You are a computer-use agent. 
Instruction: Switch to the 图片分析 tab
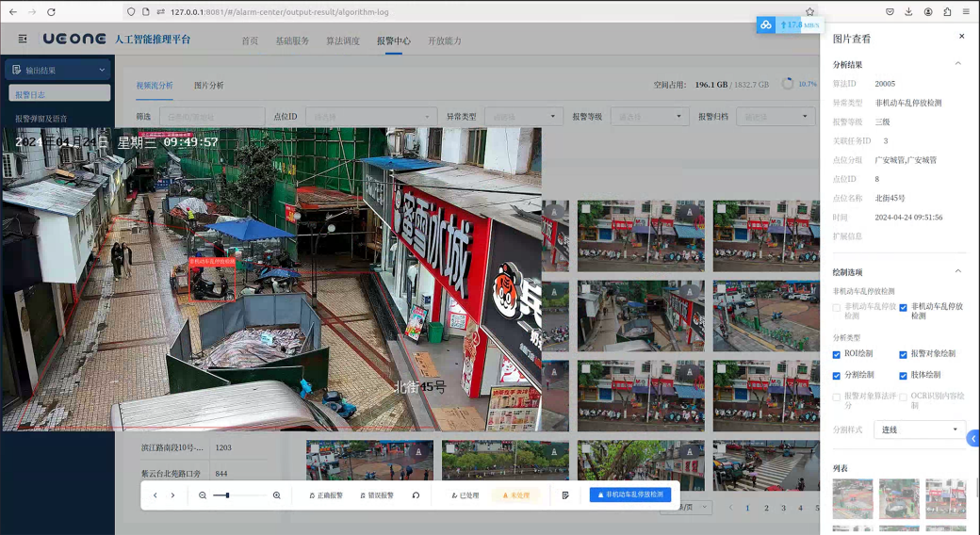208,86
